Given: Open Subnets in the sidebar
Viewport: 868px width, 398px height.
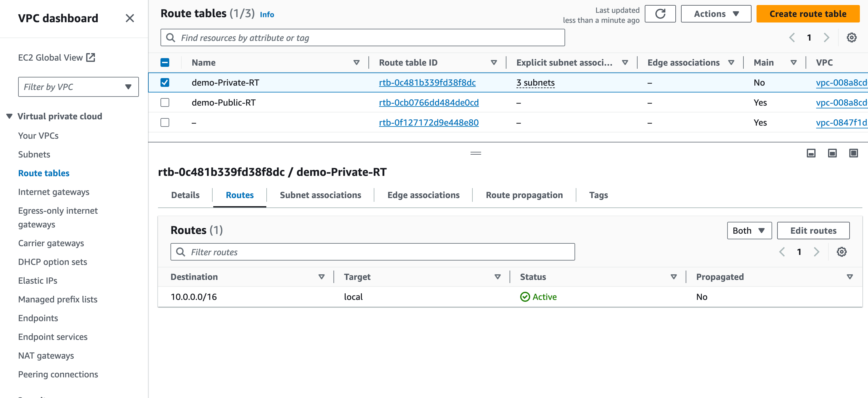Looking at the screenshot, I should [34, 154].
